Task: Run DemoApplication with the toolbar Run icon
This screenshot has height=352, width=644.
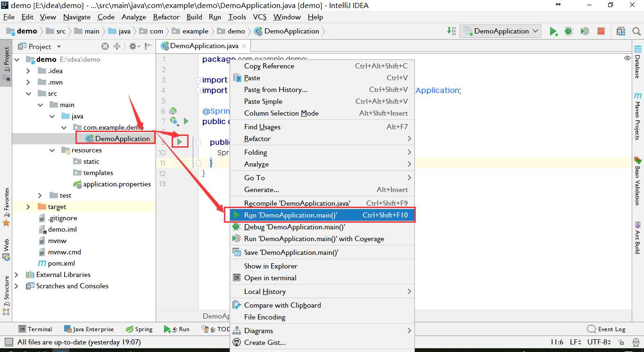Action: (x=553, y=31)
